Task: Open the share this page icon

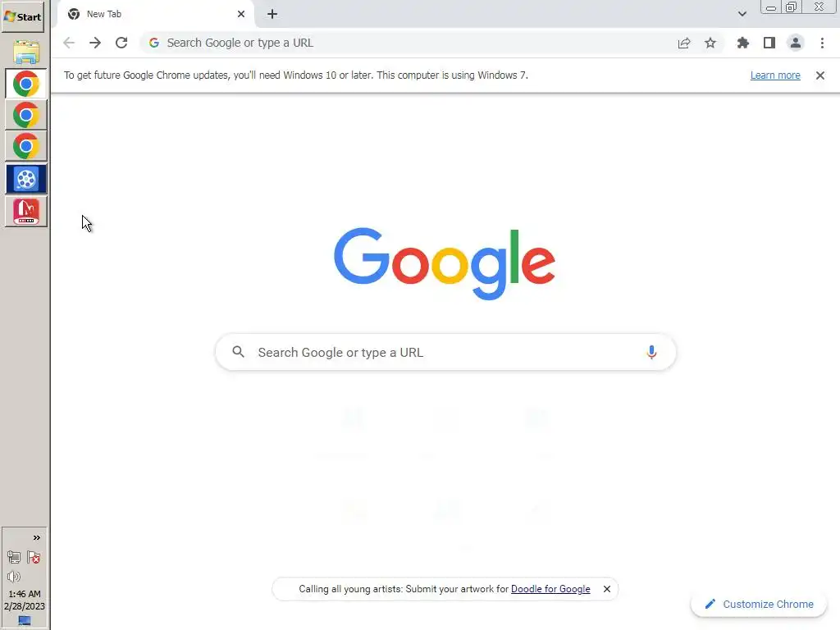Action: [684, 43]
